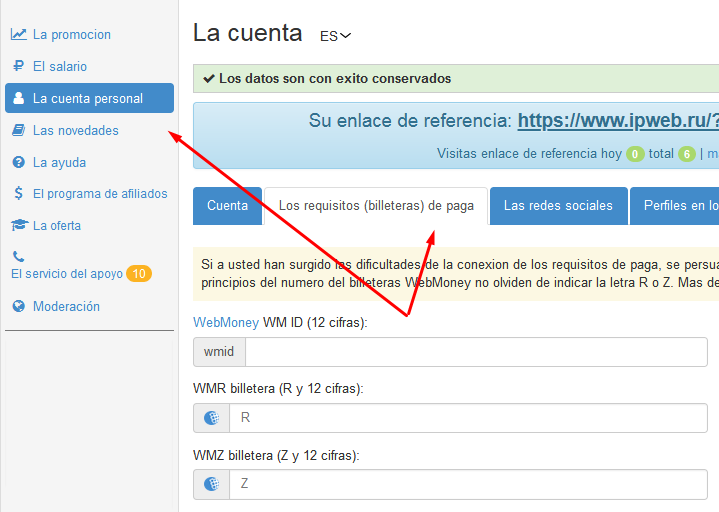Click the orange 10 badge on support
Image resolution: width=719 pixels, height=512 pixels.
[139, 274]
